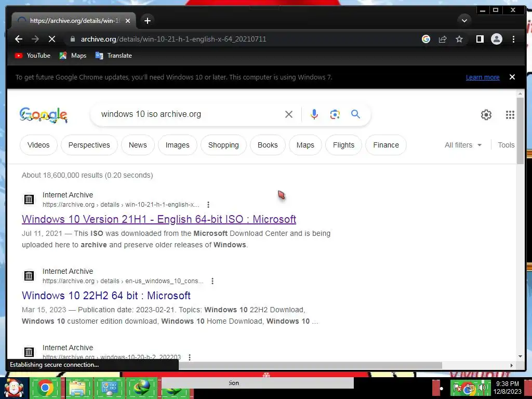Screen dimensions: 532x399
Task: Search by image with Google Lens
Action: 335,114
